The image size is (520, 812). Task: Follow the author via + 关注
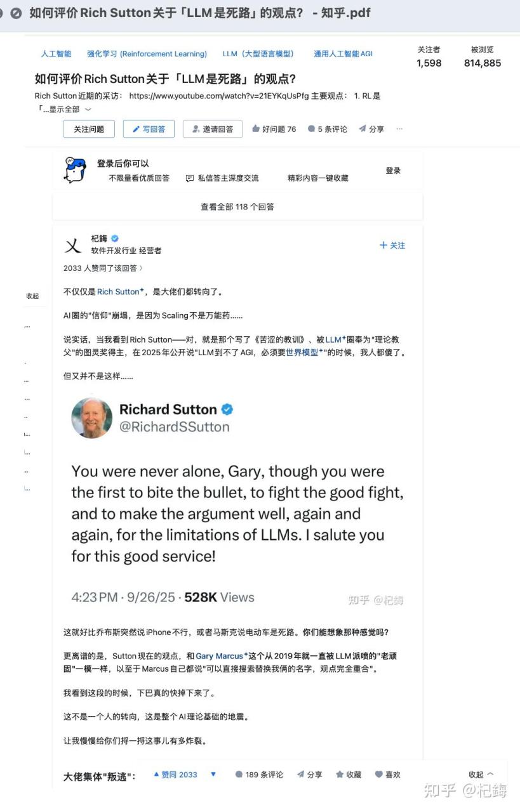click(392, 246)
